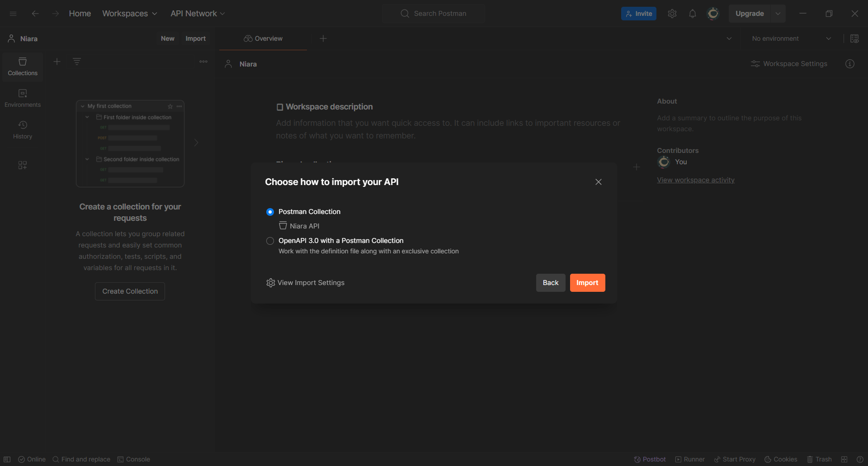Click the filter collections icon

point(77,62)
